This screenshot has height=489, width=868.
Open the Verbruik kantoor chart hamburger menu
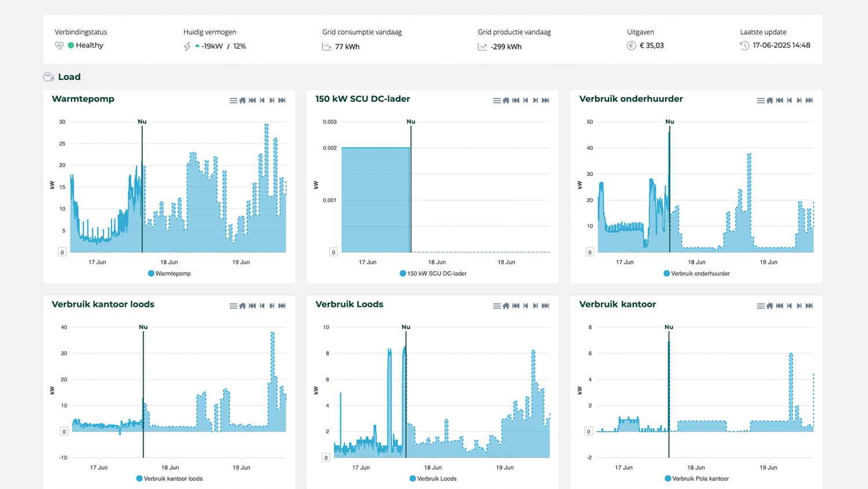760,306
